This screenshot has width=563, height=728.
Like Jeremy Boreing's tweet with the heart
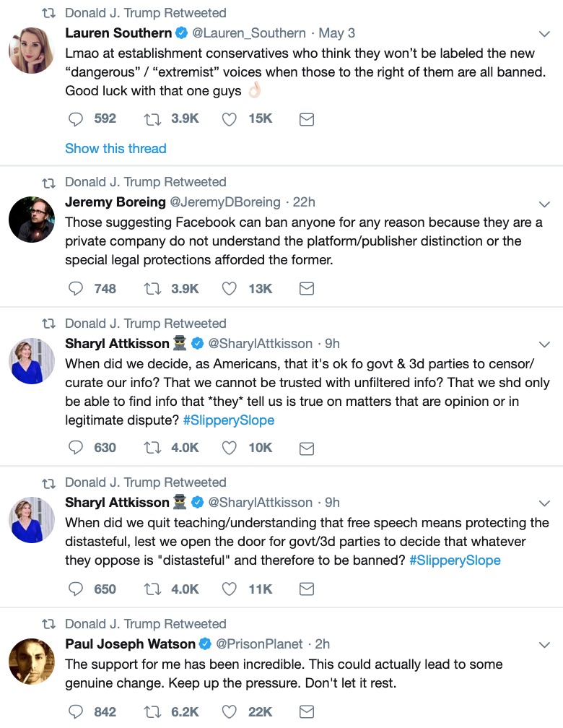(229, 289)
